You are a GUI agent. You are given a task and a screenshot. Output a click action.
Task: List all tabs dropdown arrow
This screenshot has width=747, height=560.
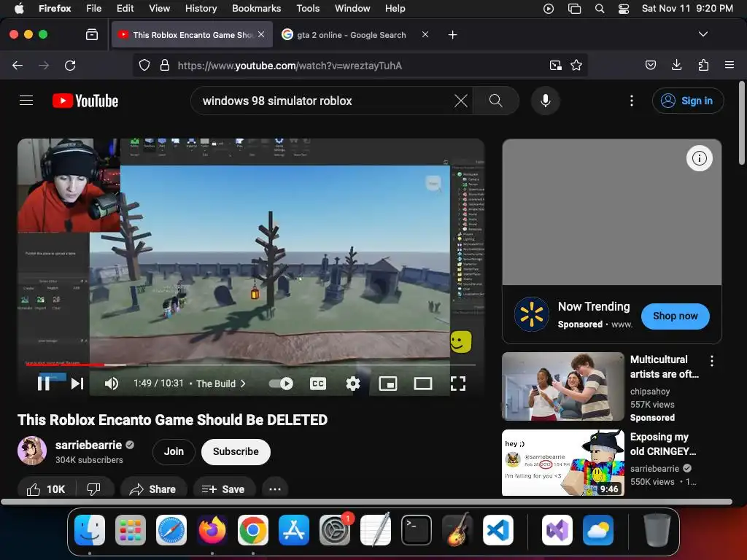tap(703, 34)
